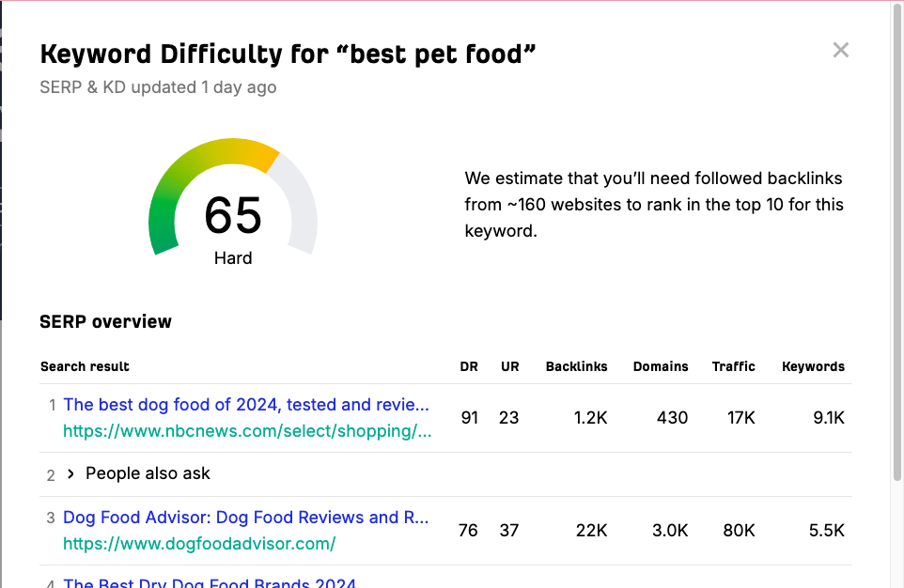Click the 430 domains value
The width and height of the screenshot is (904, 588).
672,417
